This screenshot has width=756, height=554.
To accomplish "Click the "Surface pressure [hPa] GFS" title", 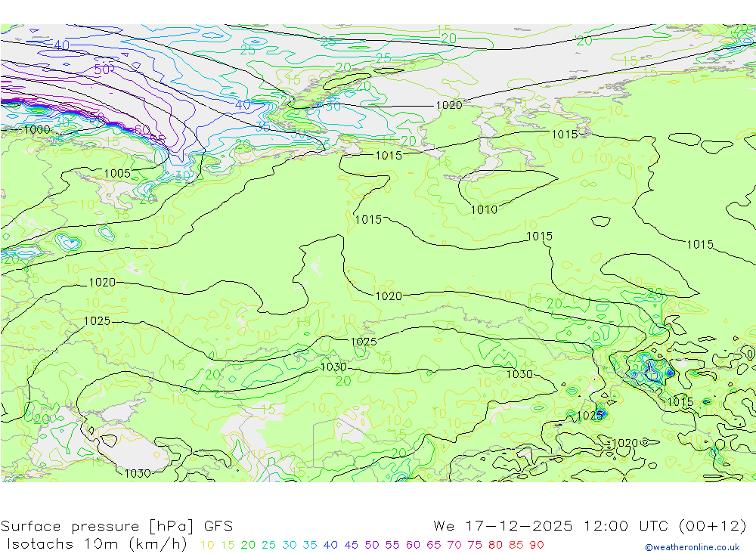I will 116,526.
